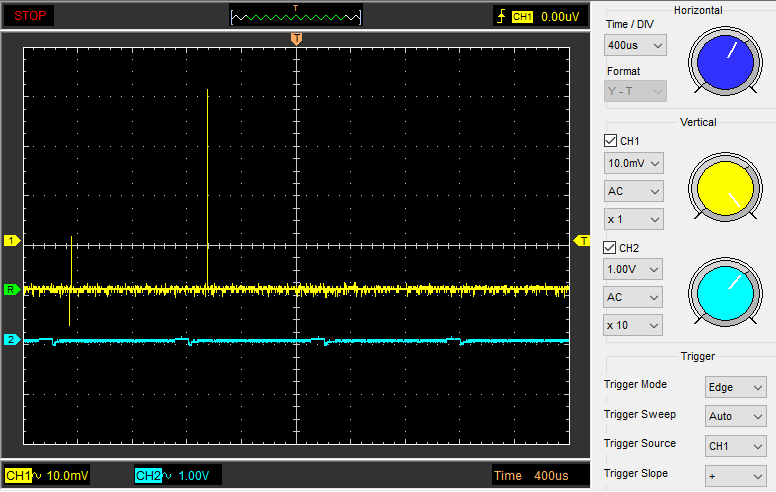Open the Trigger Source CH1 dropdown
This screenshot has width=776, height=492.
735,446
